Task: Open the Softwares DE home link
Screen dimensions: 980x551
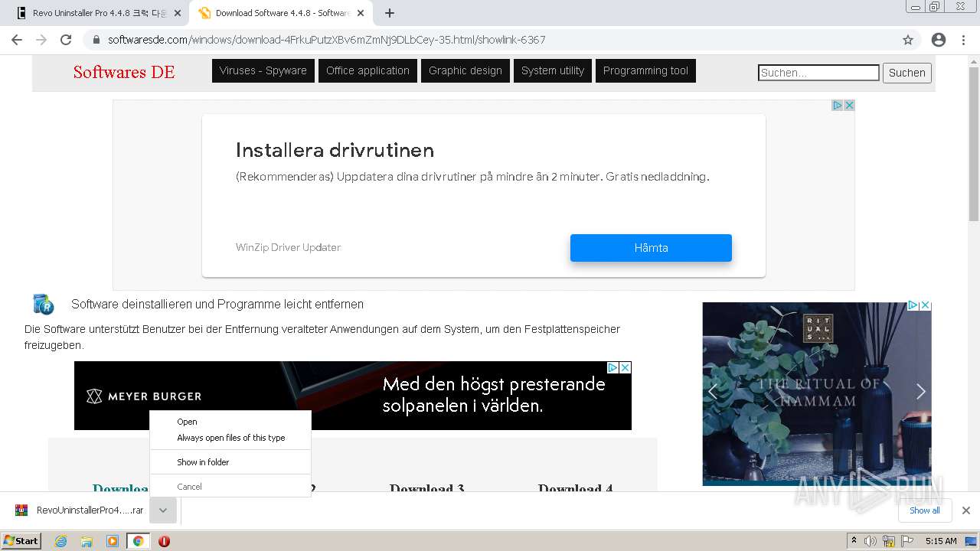Action: (x=124, y=72)
